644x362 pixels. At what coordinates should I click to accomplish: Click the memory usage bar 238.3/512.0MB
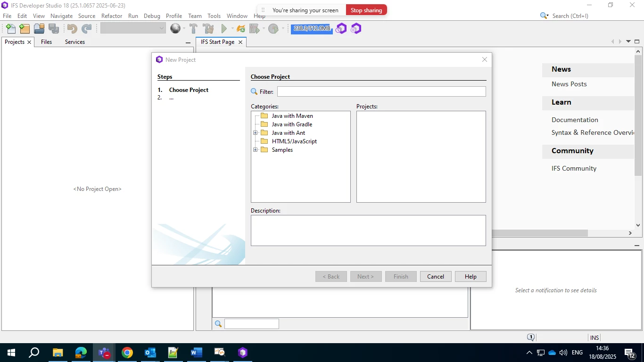pyautogui.click(x=312, y=28)
